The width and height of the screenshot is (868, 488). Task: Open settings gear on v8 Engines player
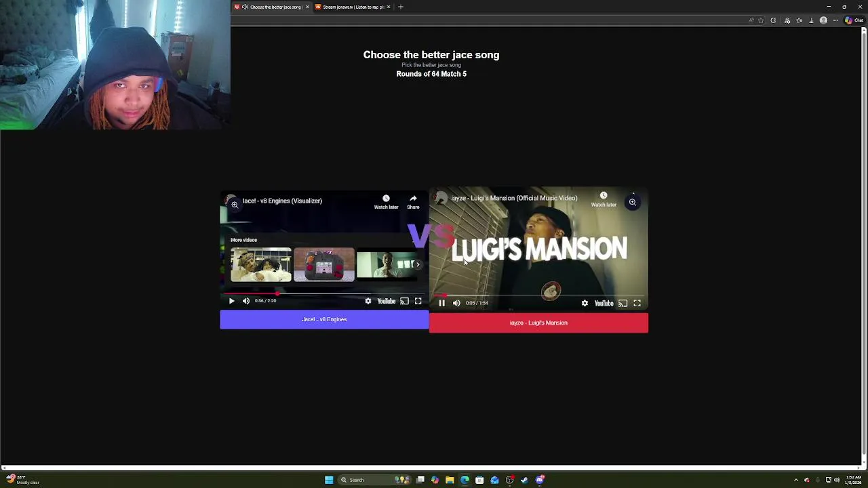click(x=368, y=301)
